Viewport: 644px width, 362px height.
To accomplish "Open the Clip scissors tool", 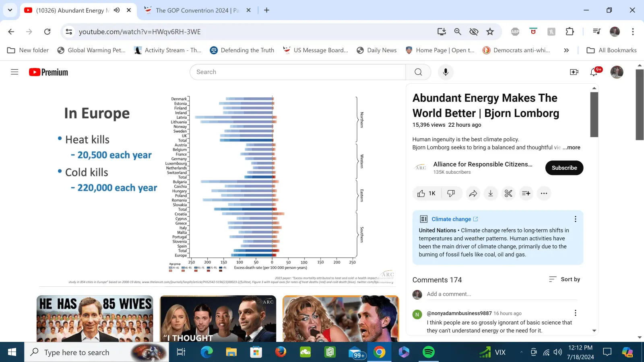I will click(x=508, y=193).
